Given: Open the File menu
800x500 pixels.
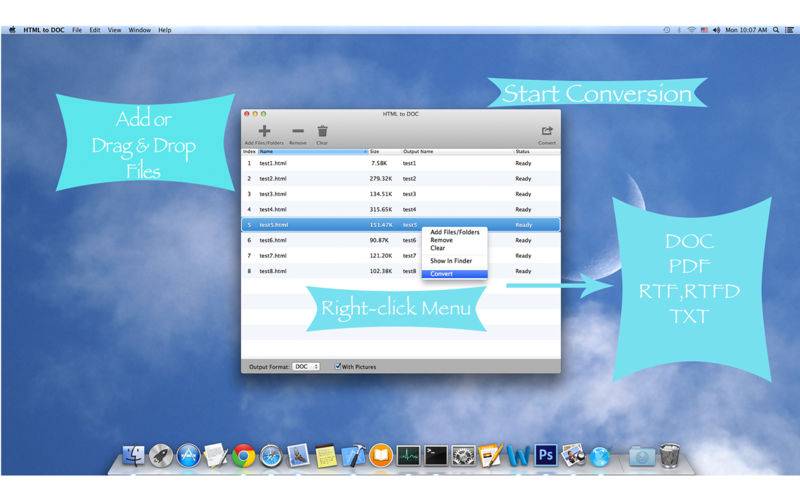Looking at the screenshot, I should point(77,30).
